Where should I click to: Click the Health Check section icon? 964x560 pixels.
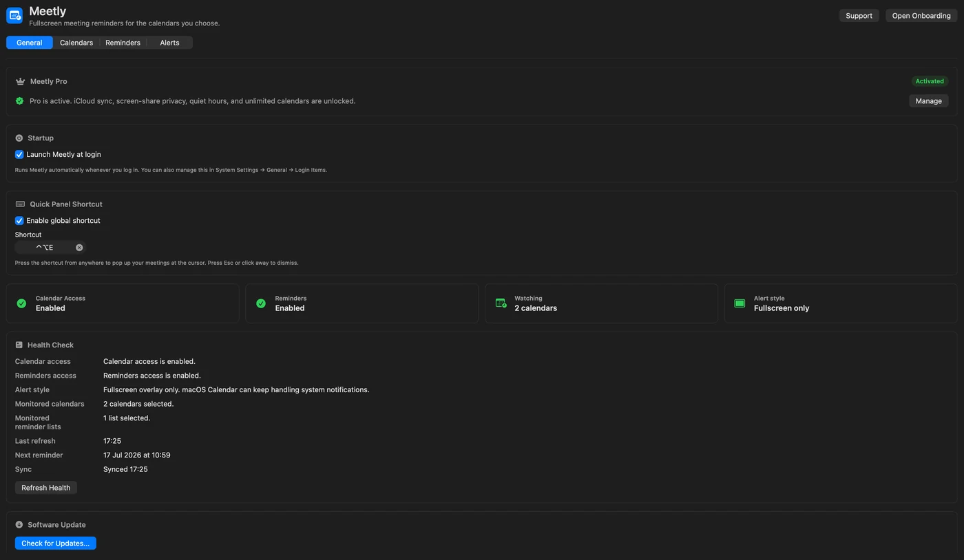point(19,345)
